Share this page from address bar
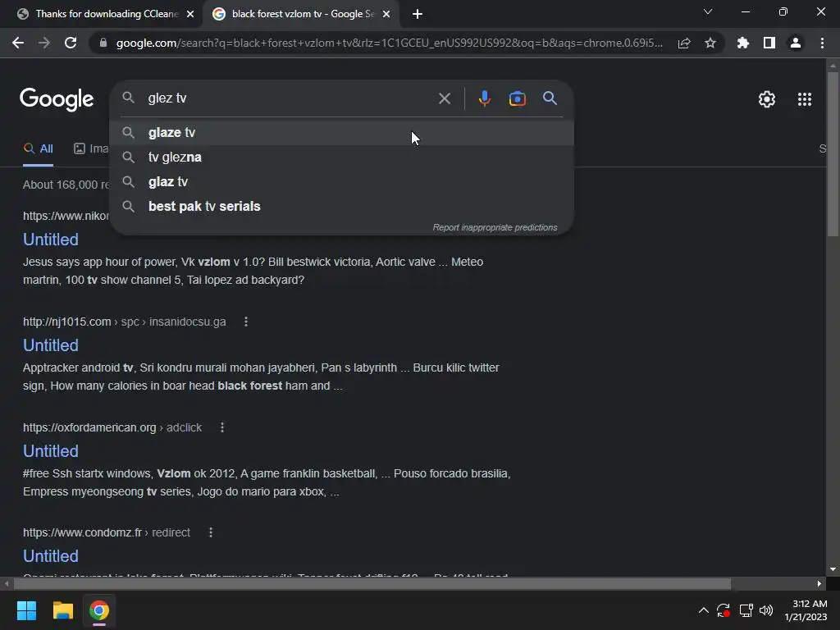This screenshot has height=630, width=840. [x=684, y=43]
